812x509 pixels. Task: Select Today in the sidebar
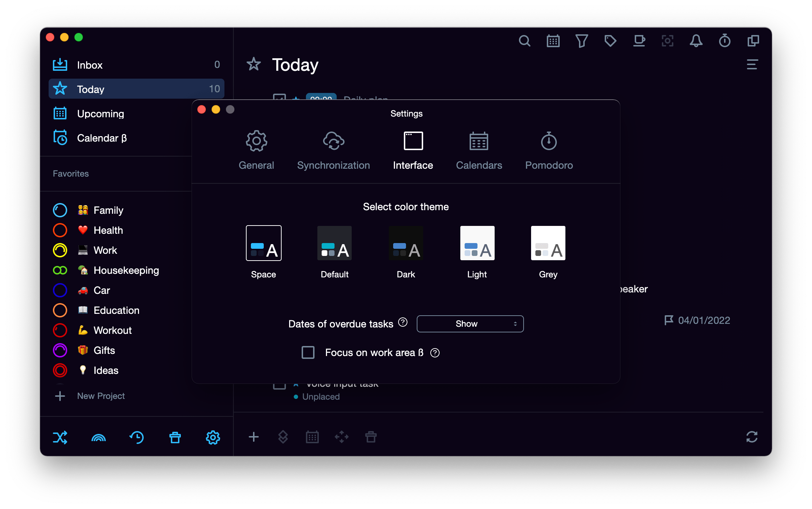pos(137,89)
